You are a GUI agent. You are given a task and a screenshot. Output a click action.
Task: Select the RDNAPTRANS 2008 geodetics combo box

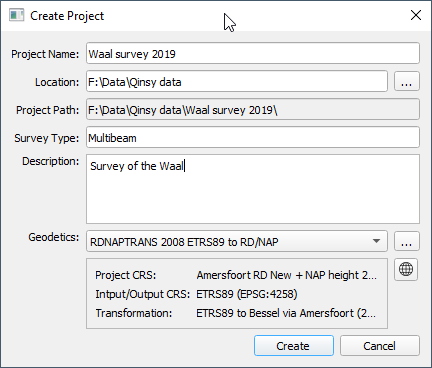click(237, 241)
